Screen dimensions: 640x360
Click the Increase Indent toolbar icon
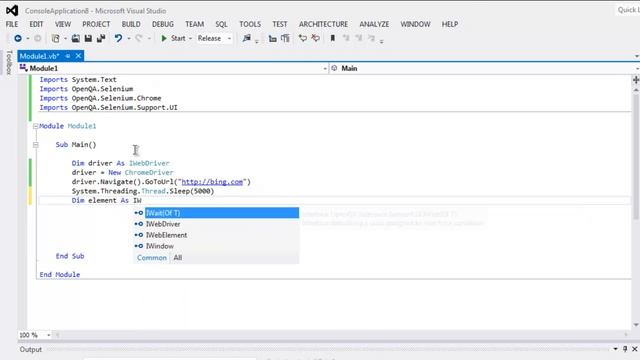tap(285, 39)
